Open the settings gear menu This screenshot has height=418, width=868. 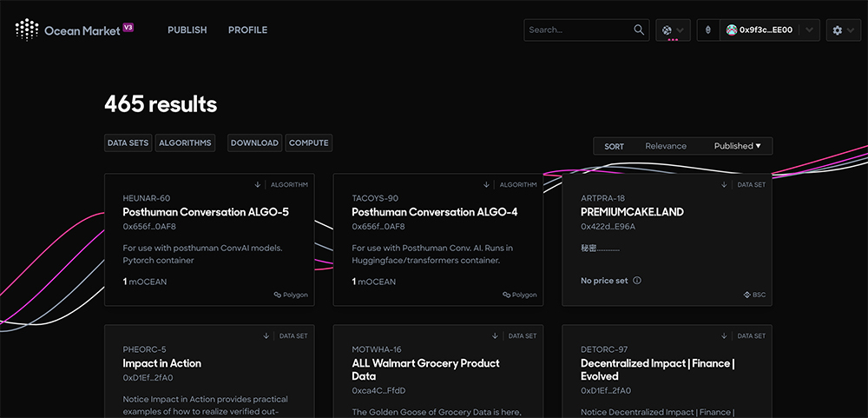pos(837,30)
